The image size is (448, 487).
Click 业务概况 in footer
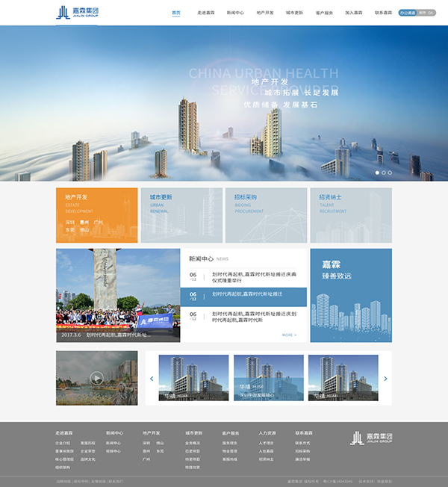click(193, 443)
